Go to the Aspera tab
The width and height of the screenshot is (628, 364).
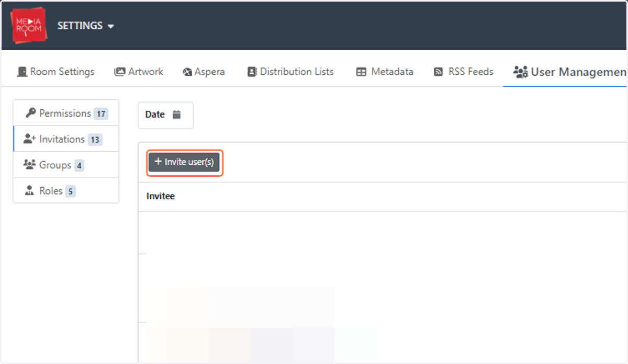pyautogui.click(x=204, y=72)
